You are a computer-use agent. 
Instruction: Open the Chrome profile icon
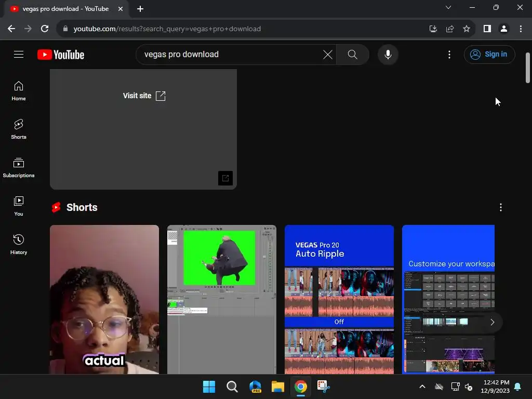point(504,29)
